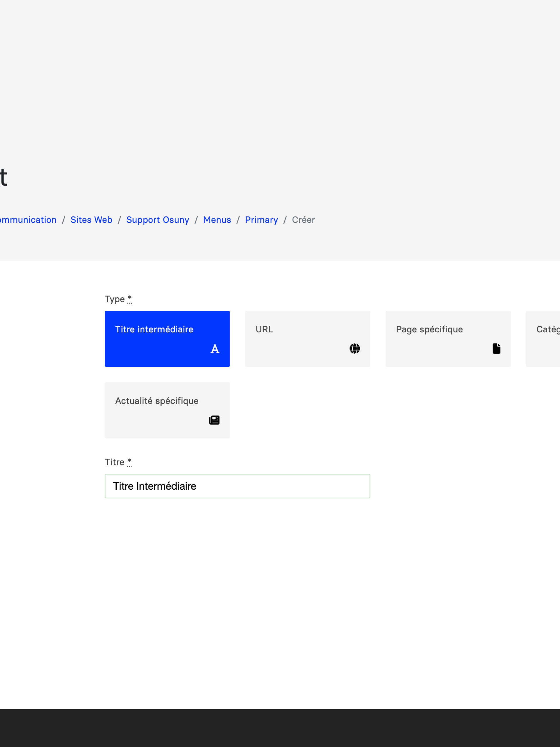The height and width of the screenshot is (747, 560).
Task: Click the Type field label
Action: pos(115,299)
